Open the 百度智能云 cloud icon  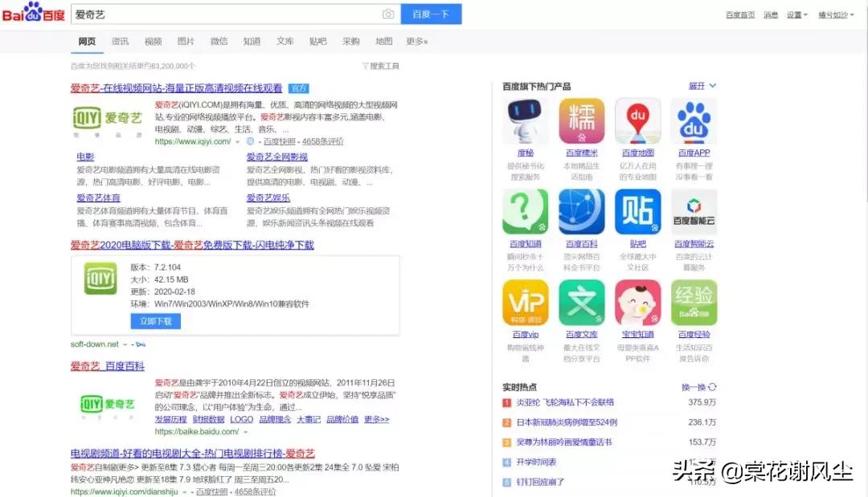(x=693, y=210)
